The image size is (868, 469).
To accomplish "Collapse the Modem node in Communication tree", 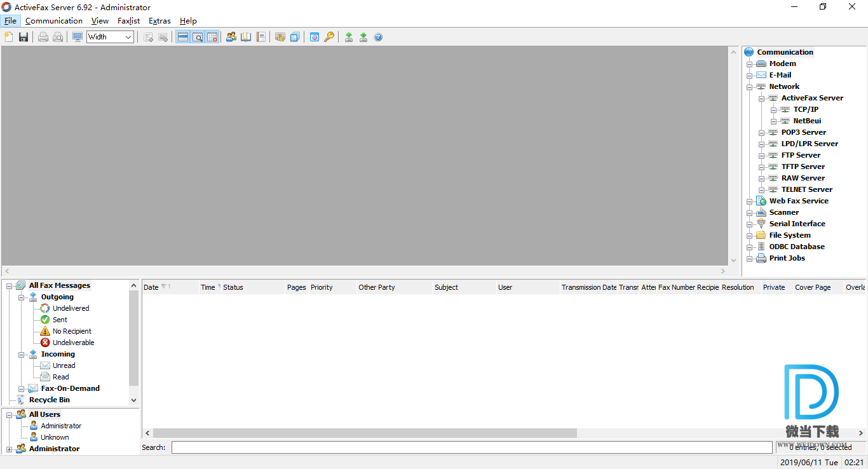I will [750, 64].
